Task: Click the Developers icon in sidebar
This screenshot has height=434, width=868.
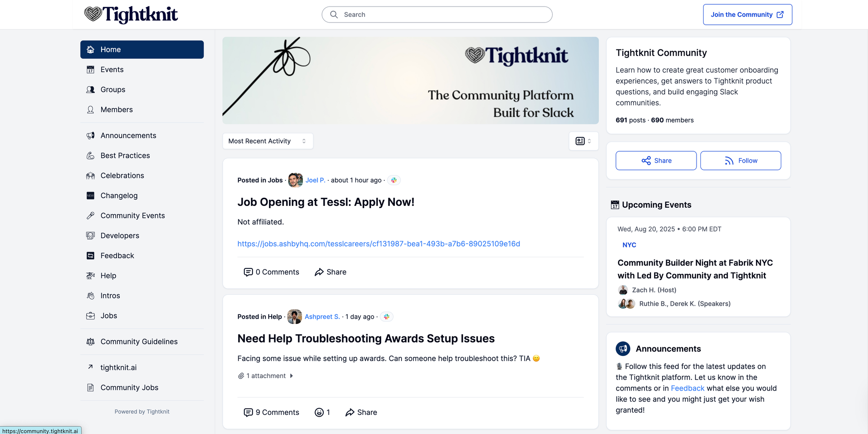Action: 90,235
